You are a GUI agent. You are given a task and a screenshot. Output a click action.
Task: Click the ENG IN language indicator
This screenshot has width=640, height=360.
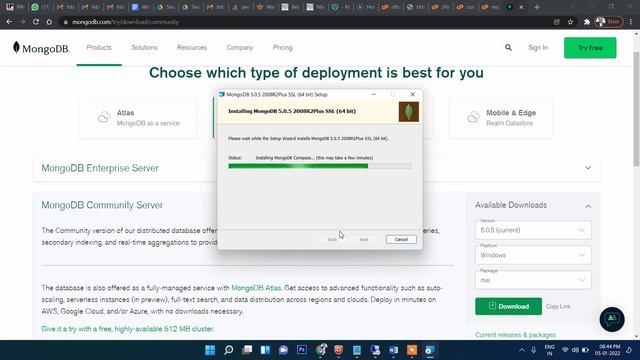coord(549,350)
